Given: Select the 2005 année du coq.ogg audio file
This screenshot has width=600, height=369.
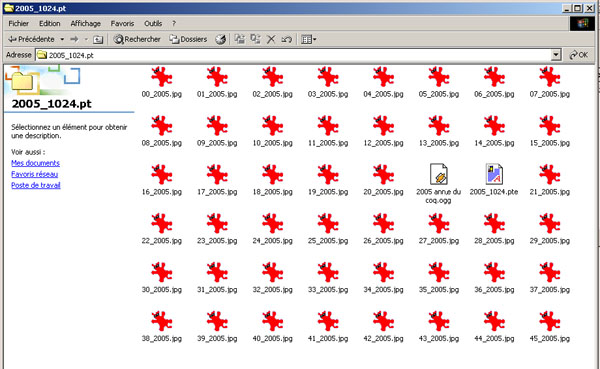Looking at the screenshot, I should coord(439,174).
